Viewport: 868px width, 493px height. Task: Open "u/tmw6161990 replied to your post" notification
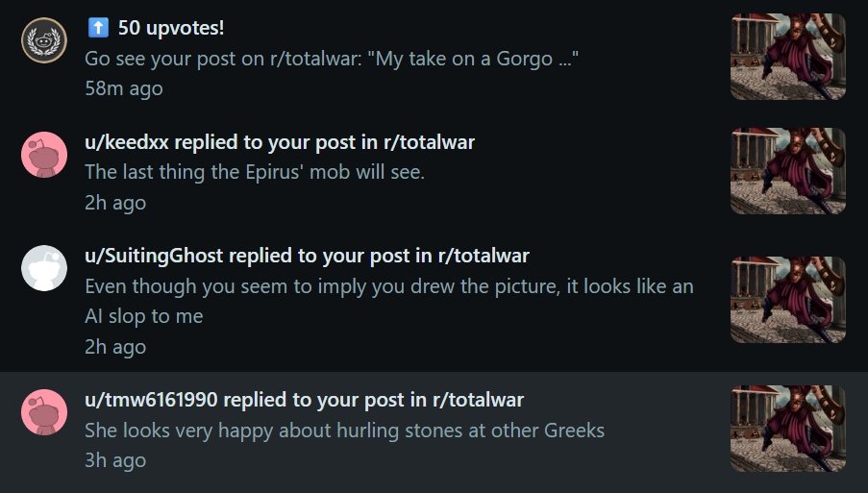pyautogui.click(x=304, y=400)
